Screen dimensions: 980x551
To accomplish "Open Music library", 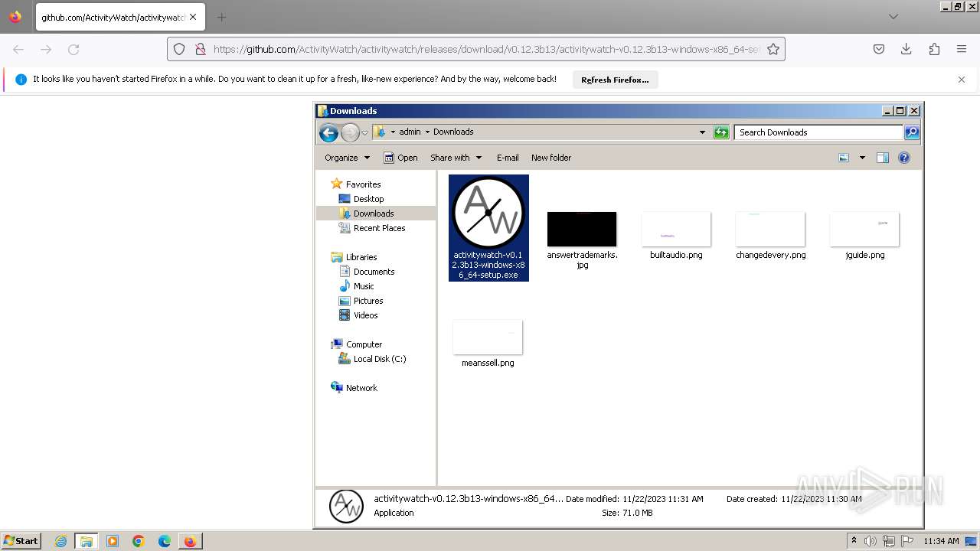I will [357, 286].
